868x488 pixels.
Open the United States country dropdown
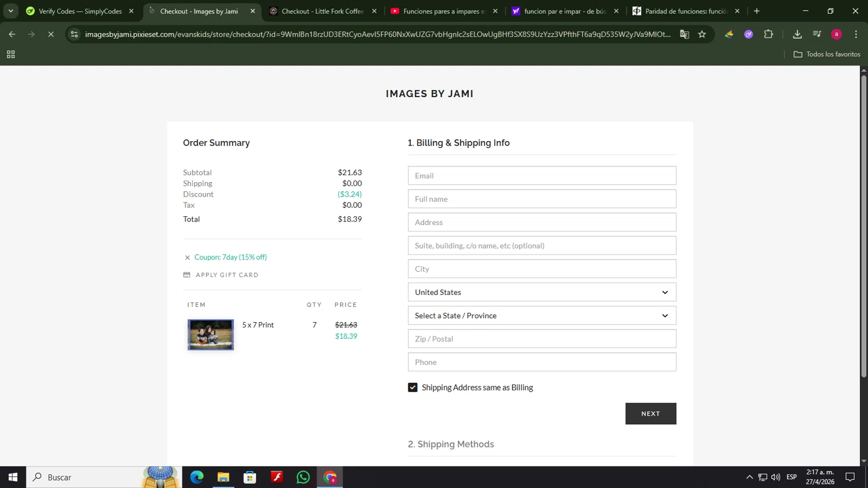coord(542,292)
